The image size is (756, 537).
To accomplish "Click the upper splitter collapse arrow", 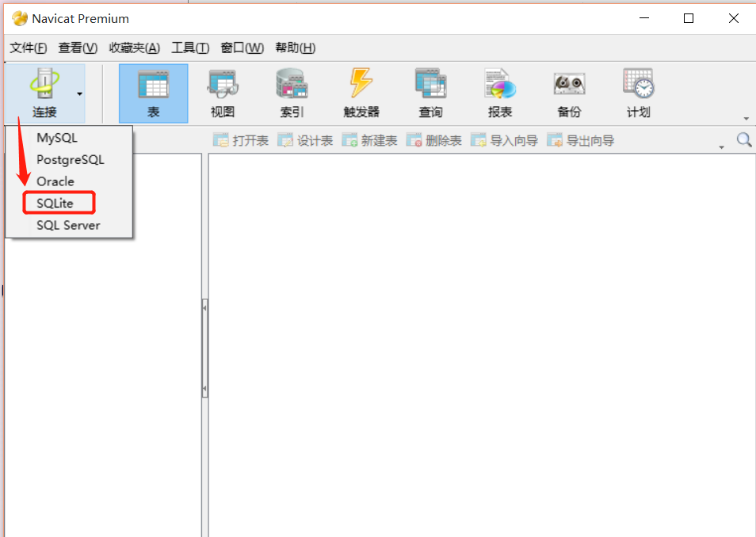I will [205, 307].
